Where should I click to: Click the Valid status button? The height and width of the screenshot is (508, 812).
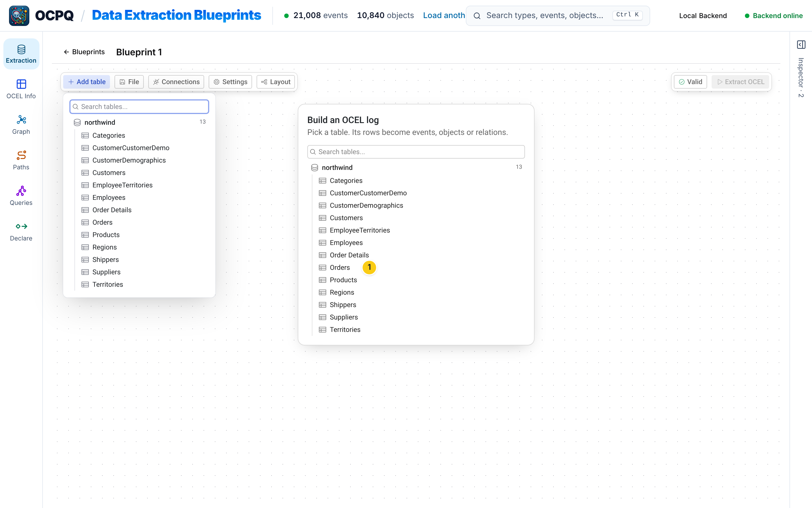click(x=690, y=82)
